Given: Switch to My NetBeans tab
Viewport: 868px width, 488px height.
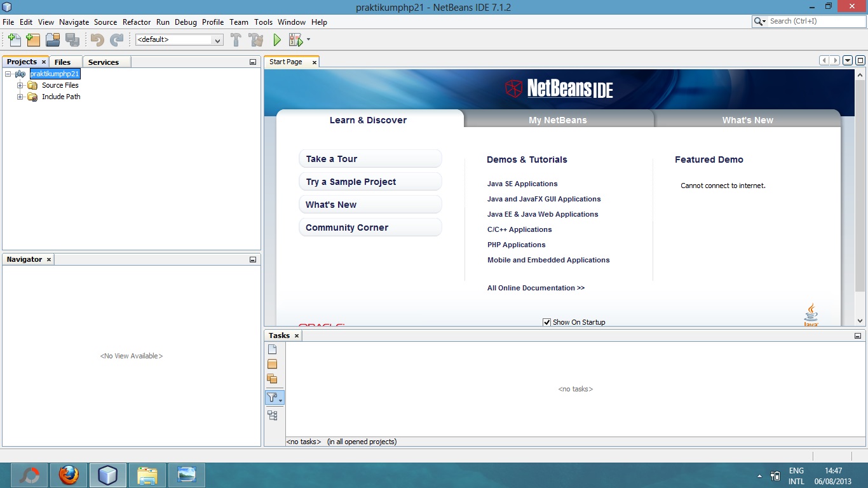Looking at the screenshot, I should point(558,120).
